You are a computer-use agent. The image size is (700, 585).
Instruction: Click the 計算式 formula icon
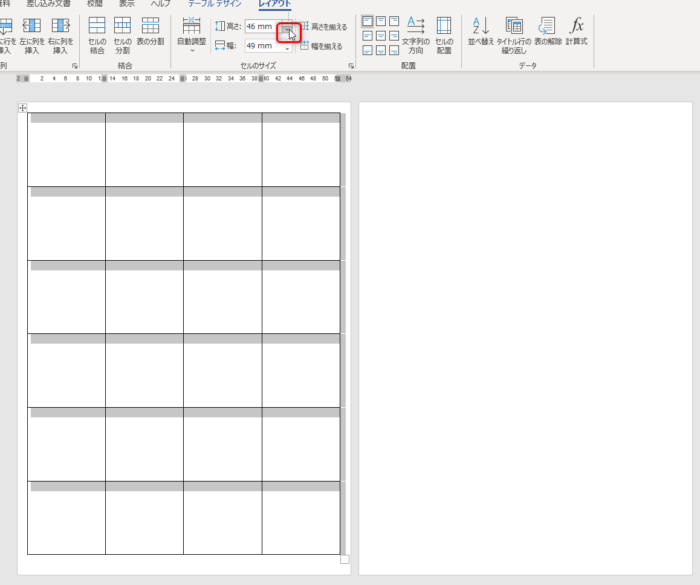(x=577, y=34)
